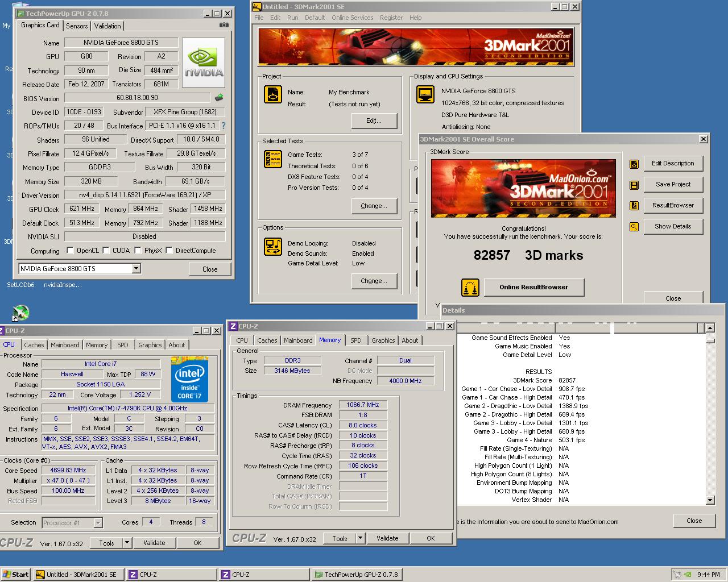
Task: Click the Online ResultBrowser button
Action: [x=534, y=287]
